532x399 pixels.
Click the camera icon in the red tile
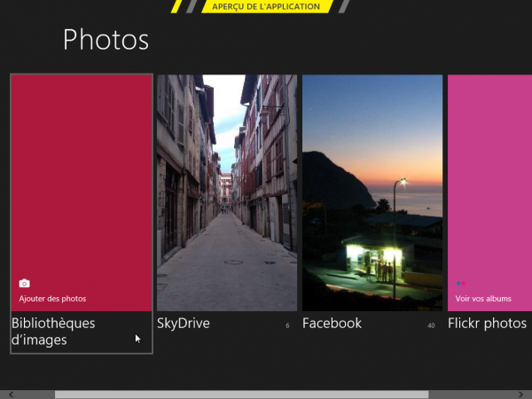click(24, 284)
